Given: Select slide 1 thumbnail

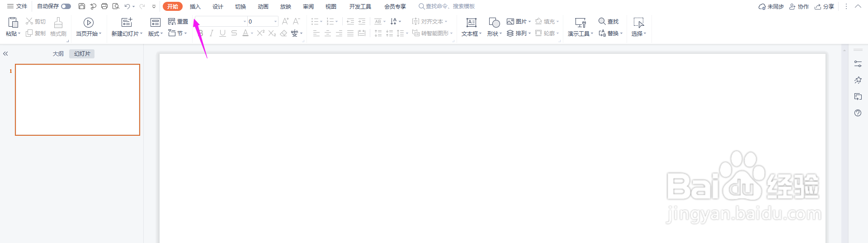Looking at the screenshot, I should (x=77, y=100).
